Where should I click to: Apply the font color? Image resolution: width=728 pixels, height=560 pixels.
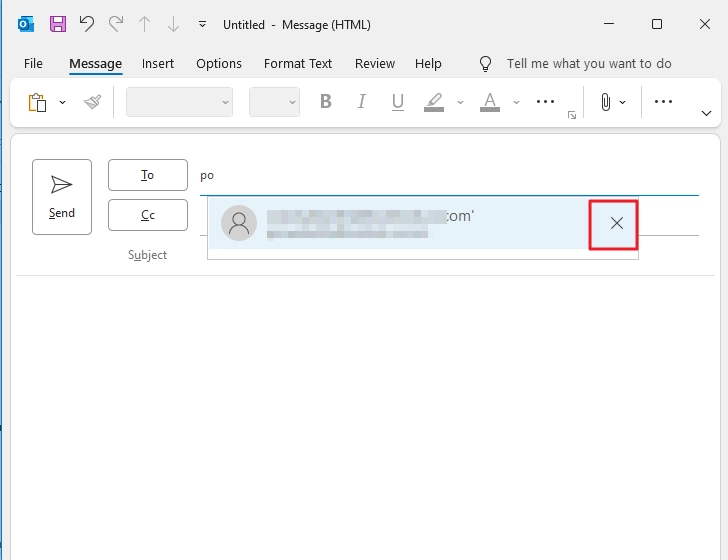click(490, 102)
